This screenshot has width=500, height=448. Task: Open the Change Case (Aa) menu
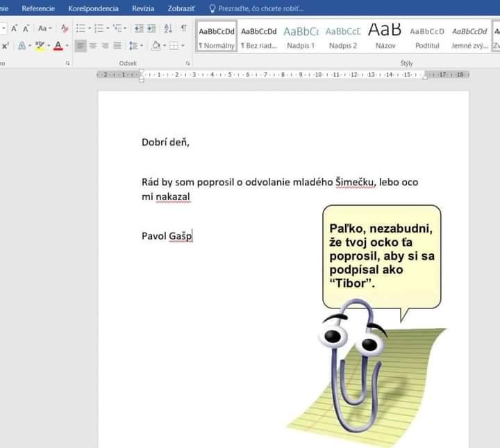click(x=44, y=28)
